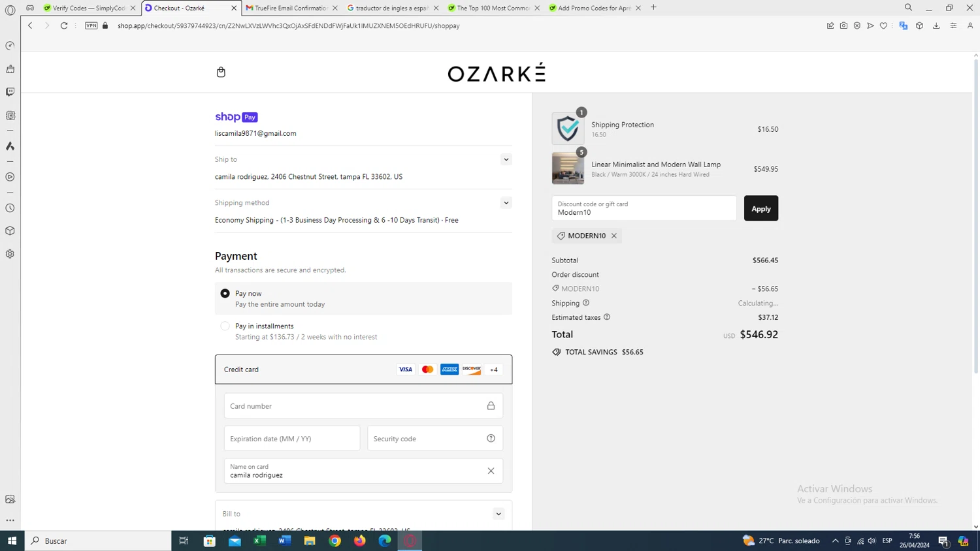
Task: Open the sidebar history clock icon
Action: (x=10, y=208)
